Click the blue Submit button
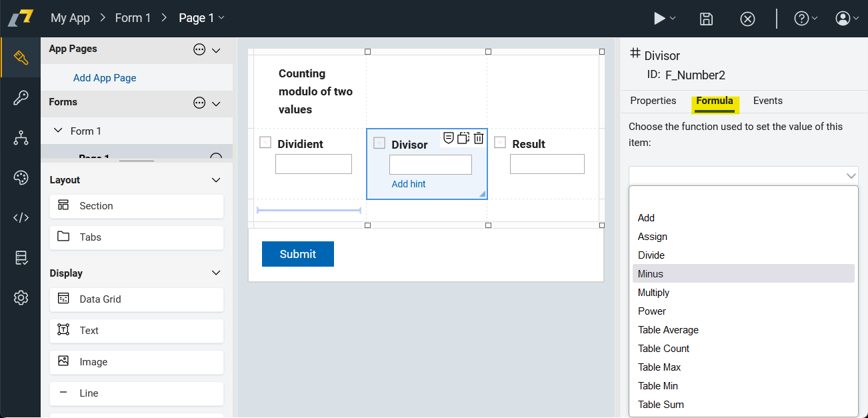This screenshot has width=868, height=418. pos(297,254)
